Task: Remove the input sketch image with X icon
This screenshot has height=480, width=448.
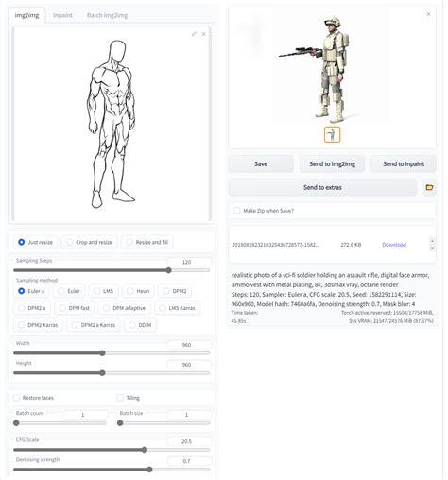Action: coord(204,34)
